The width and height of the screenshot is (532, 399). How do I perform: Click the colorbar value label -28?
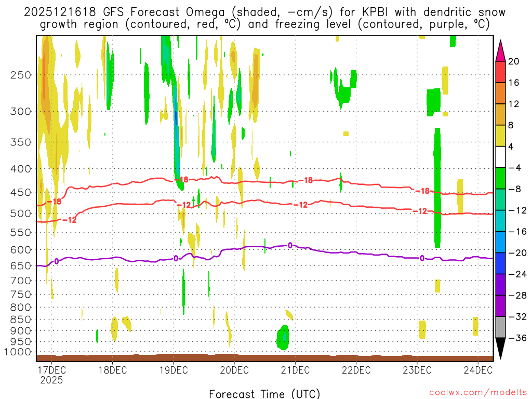[x=517, y=296]
